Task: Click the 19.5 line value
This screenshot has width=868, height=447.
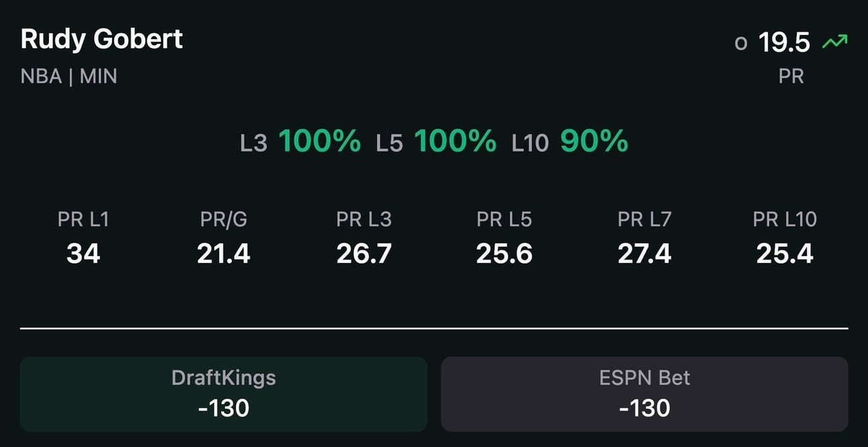Action: click(785, 43)
